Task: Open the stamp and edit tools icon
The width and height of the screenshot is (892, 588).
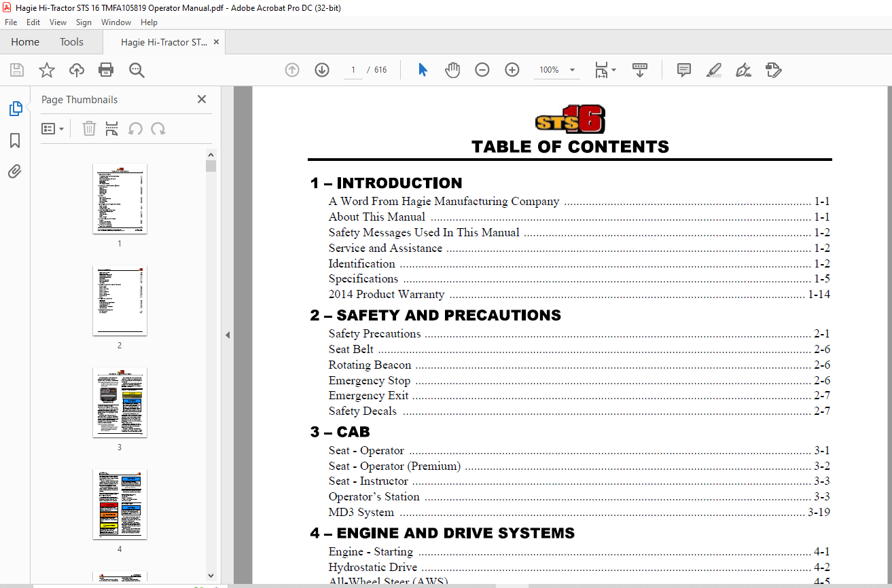Action: click(x=773, y=70)
